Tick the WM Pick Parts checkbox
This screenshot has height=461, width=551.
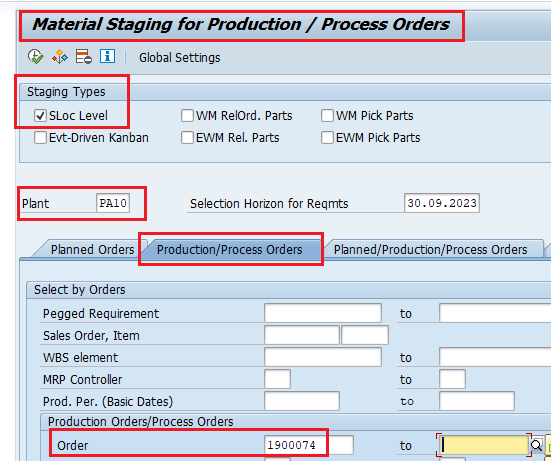point(327,116)
